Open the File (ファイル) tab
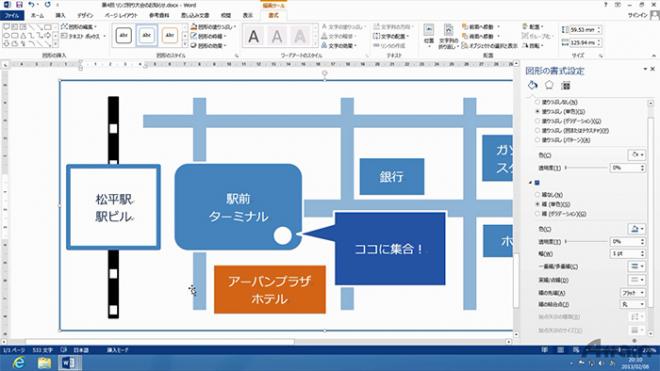 [12, 15]
